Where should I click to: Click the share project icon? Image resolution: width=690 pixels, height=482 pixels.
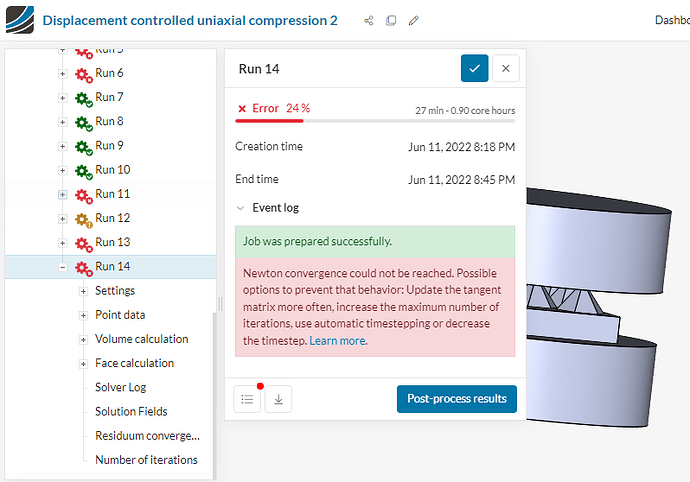[369, 21]
